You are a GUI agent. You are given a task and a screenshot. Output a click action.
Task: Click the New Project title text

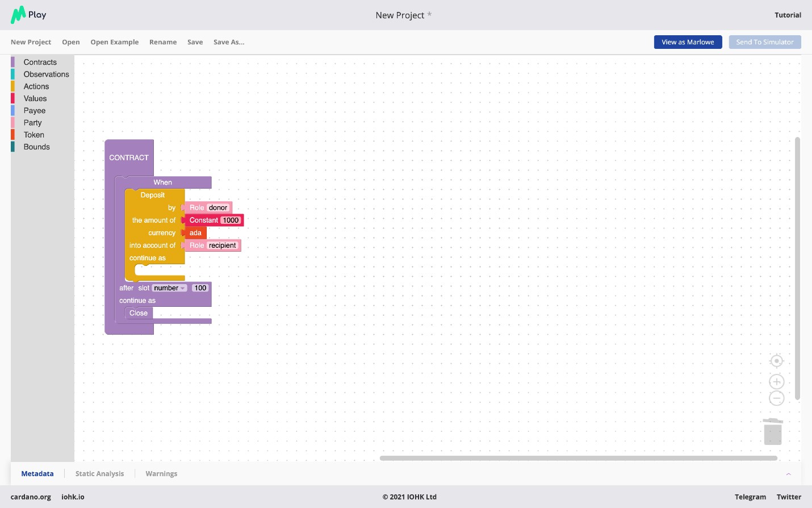click(x=400, y=15)
